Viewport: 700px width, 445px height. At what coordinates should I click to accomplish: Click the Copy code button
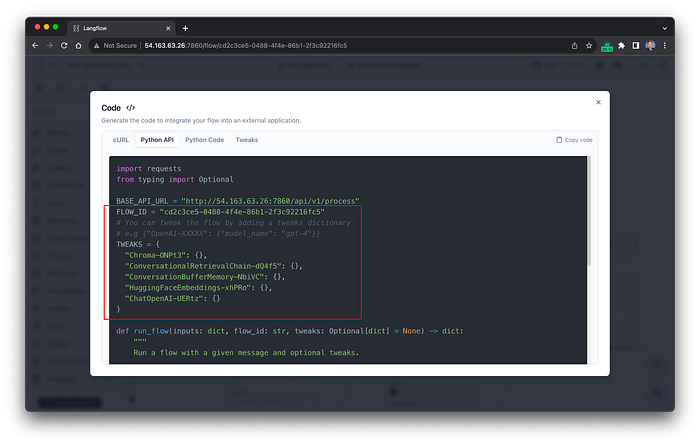tap(574, 140)
